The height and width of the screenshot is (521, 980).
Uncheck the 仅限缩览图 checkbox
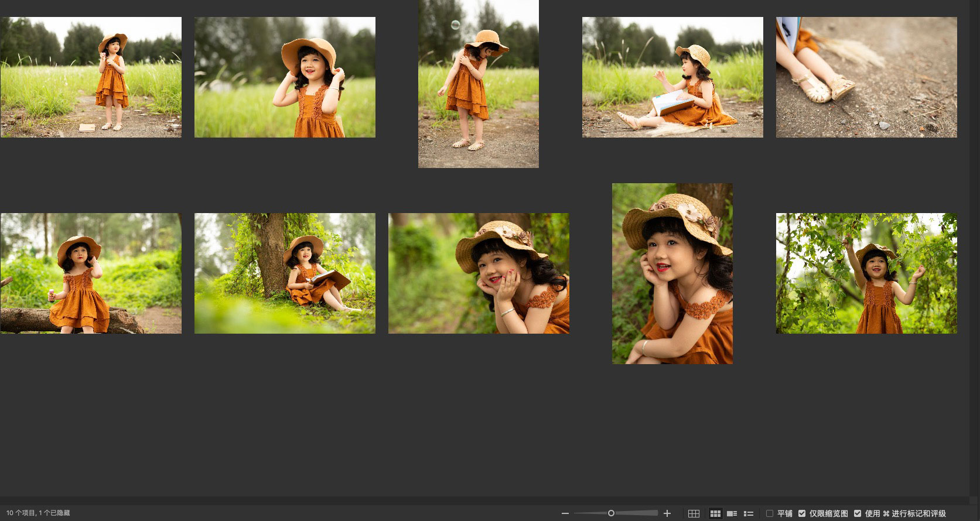[x=802, y=513]
